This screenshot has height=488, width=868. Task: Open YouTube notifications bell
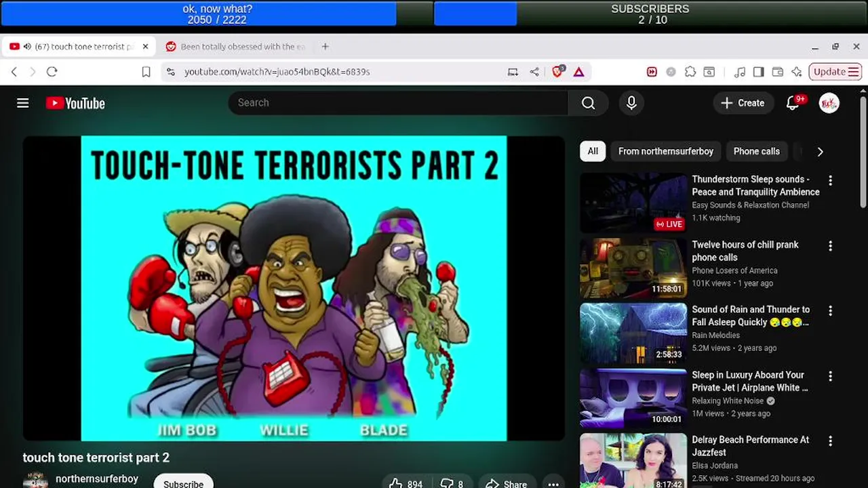point(793,103)
